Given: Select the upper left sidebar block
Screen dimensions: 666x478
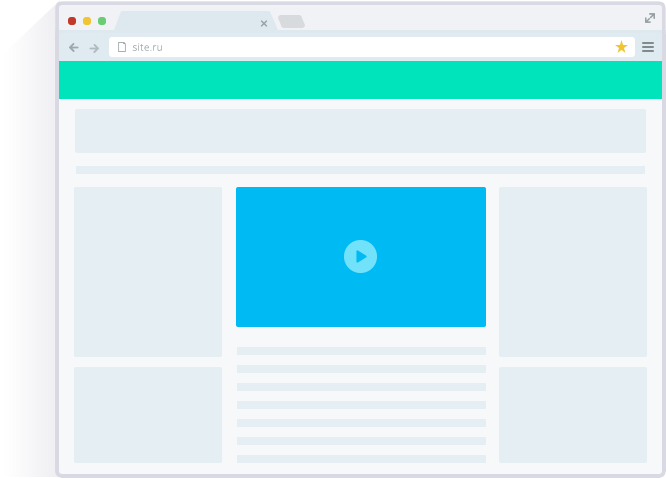Looking at the screenshot, I should pos(148,271).
